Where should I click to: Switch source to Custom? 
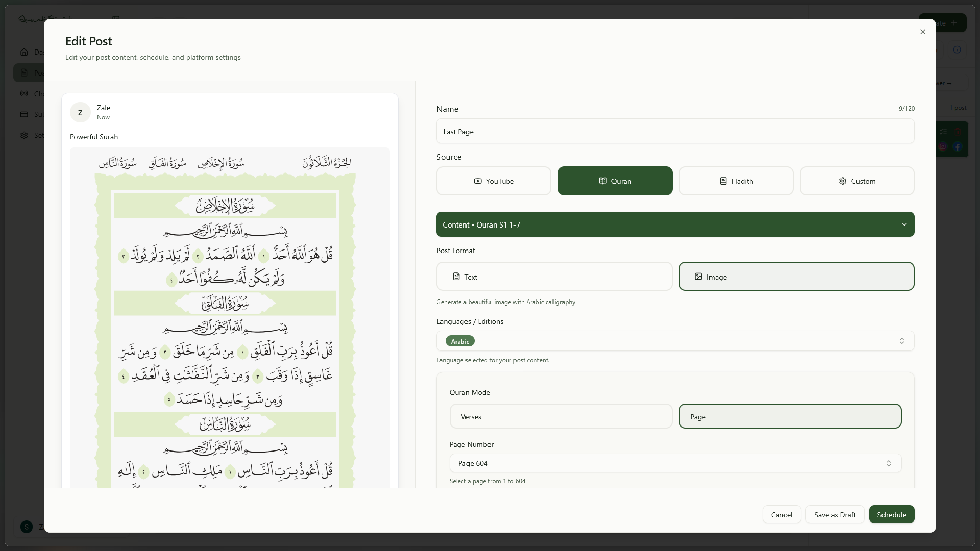click(x=857, y=181)
